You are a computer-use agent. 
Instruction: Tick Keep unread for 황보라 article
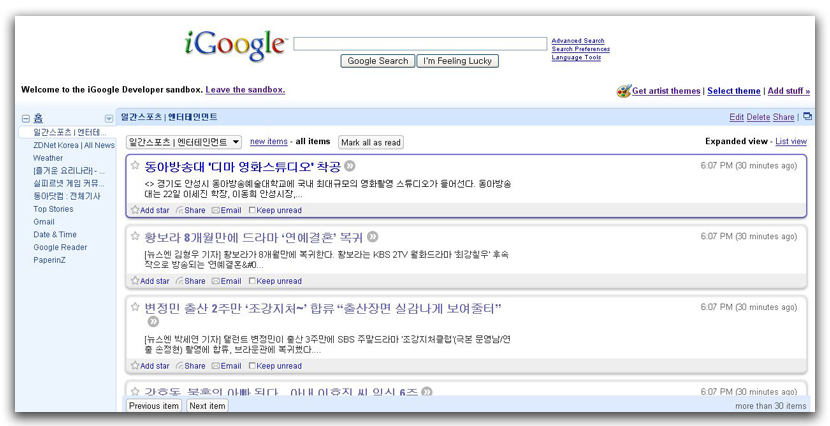click(252, 281)
